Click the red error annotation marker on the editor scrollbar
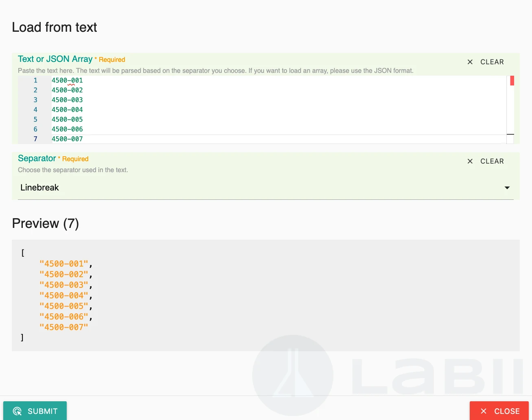This screenshot has height=420, width=532. tap(512, 80)
